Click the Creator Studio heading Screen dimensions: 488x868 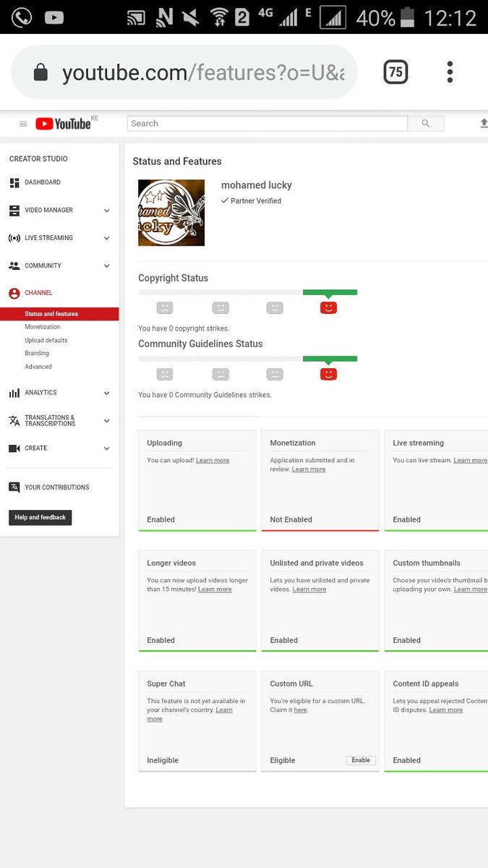point(38,159)
